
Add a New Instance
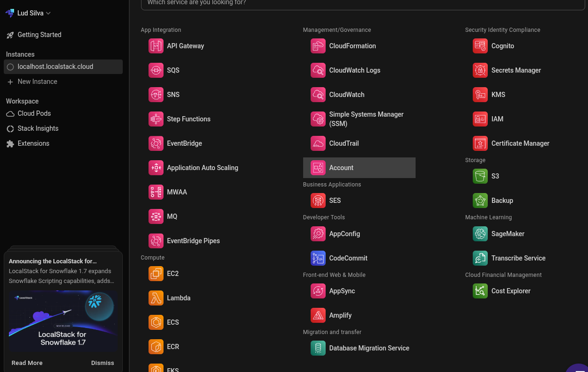click(37, 82)
